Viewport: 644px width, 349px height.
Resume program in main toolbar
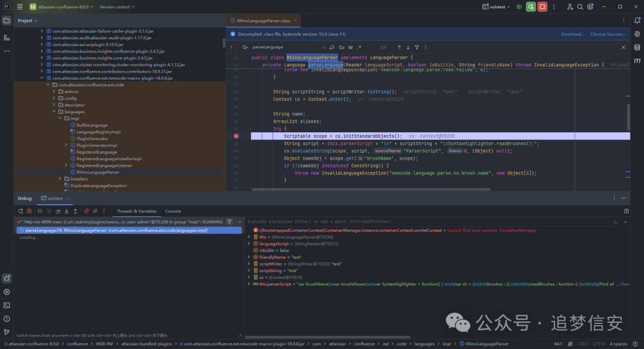click(x=519, y=7)
